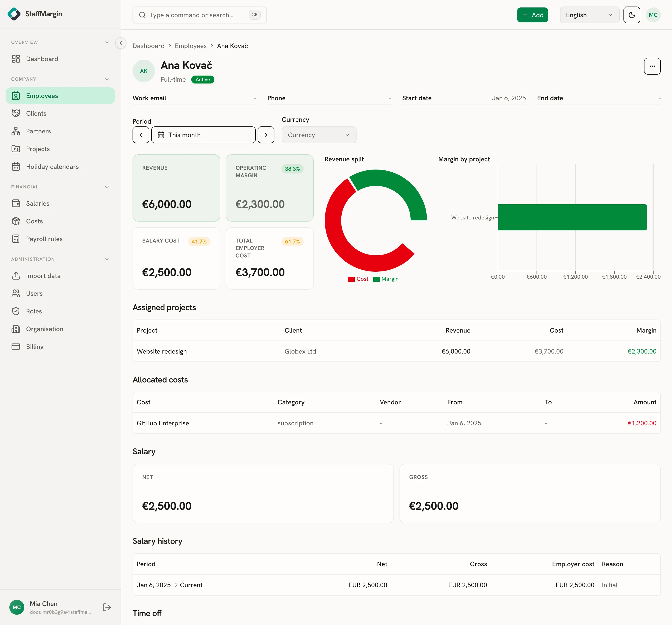The width and height of the screenshot is (672, 625).
Task: Click the green Website redesign bar
Action: tap(572, 217)
